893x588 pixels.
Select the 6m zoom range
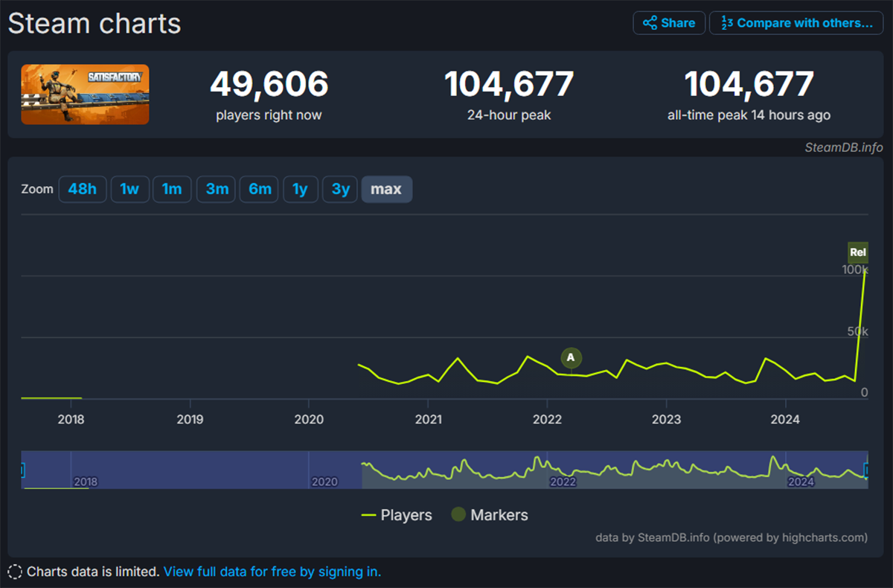(258, 189)
